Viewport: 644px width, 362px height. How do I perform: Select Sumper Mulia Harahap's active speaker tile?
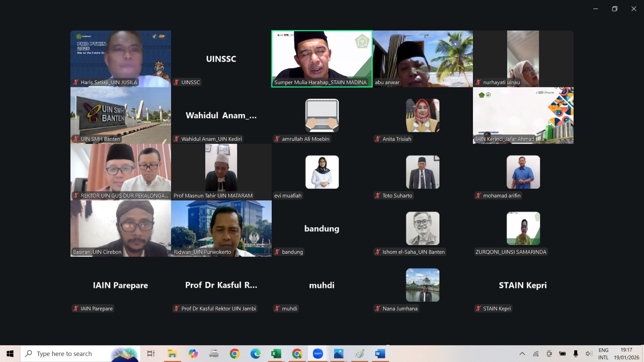point(322,58)
